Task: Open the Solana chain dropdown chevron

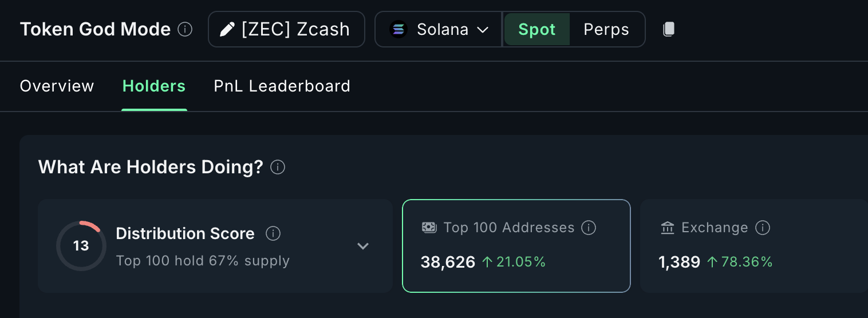Action: pyautogui.click(x=483, y=29)
